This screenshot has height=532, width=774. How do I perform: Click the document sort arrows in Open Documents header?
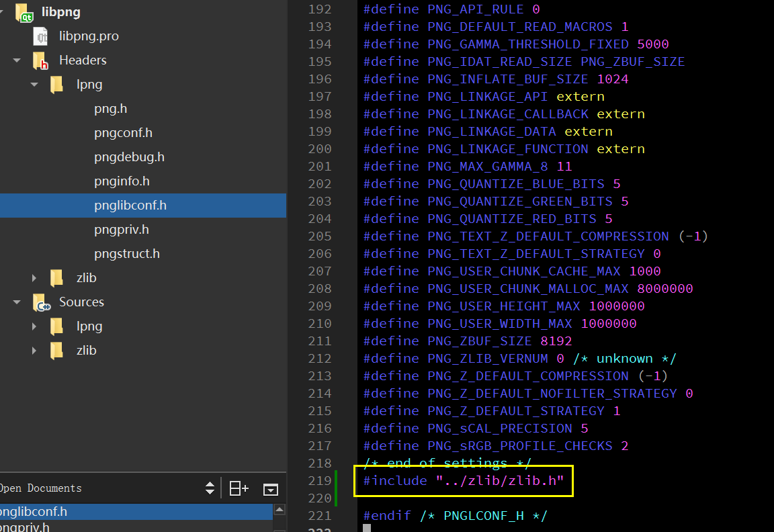click(210, 488)
